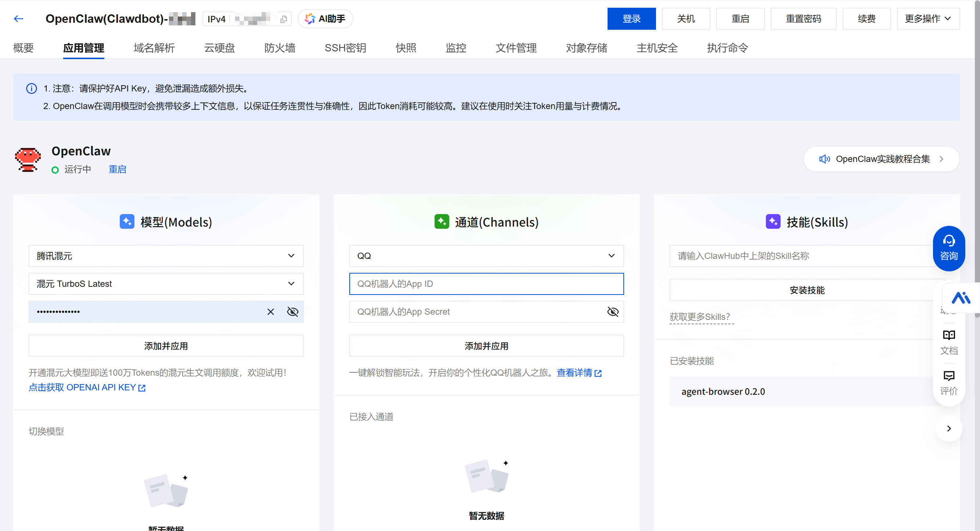Clear the API key with X icon
980x531 pixels.
coord(270,312)
